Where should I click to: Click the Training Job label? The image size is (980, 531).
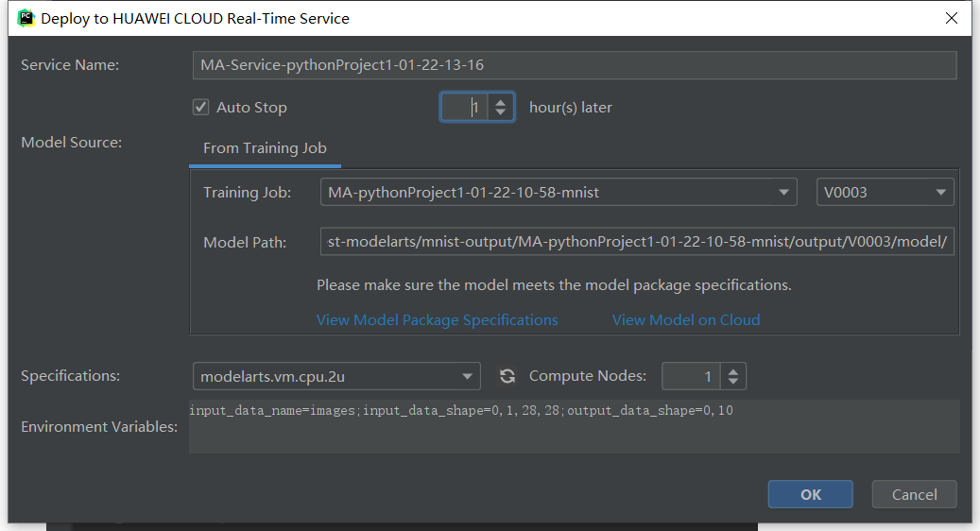pyautogui.click(x=247, y=193)
